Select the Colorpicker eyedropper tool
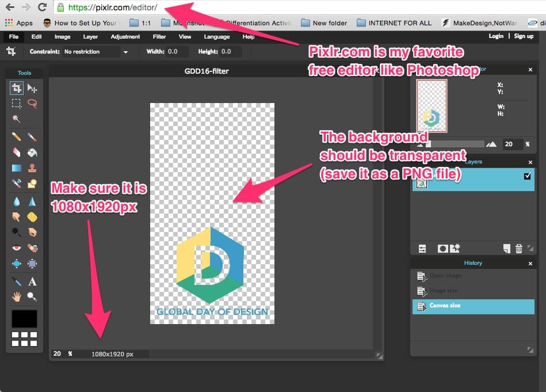The height and width of the screenshot is (392, 546). [16, 281]
